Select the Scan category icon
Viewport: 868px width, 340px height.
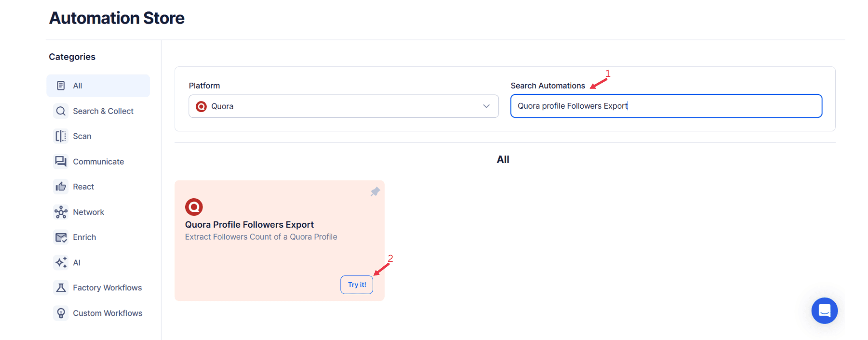[61, 136]
